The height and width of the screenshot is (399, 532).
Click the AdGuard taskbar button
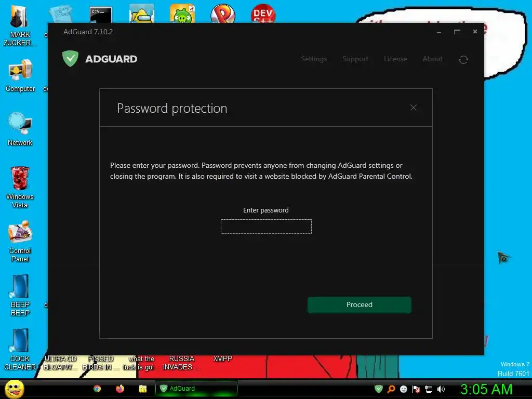pos(196,389)
